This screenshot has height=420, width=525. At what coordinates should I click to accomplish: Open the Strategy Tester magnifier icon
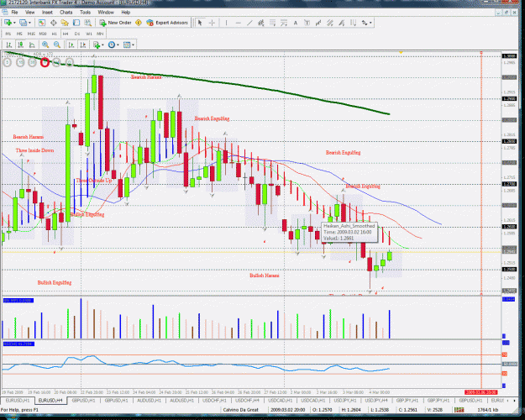tap(87, 23)
